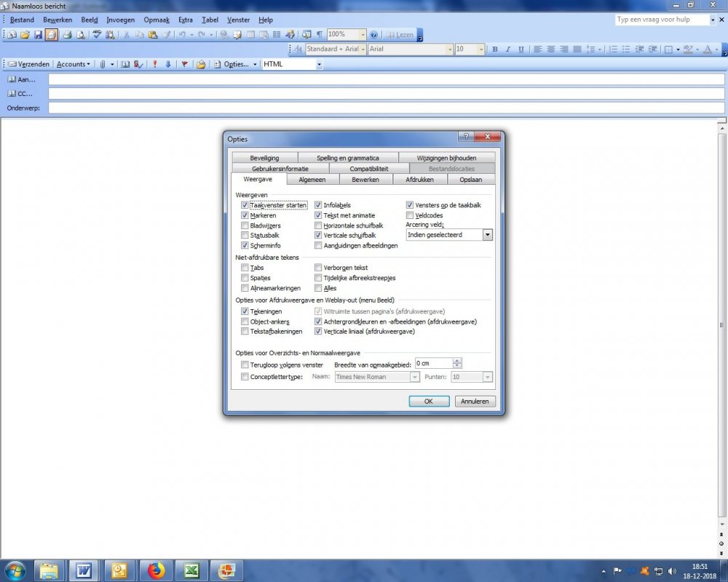Click the Verzenden send button
Image resolution: width=728 pixels, height=582 pixels.
[x=29, y=65]
